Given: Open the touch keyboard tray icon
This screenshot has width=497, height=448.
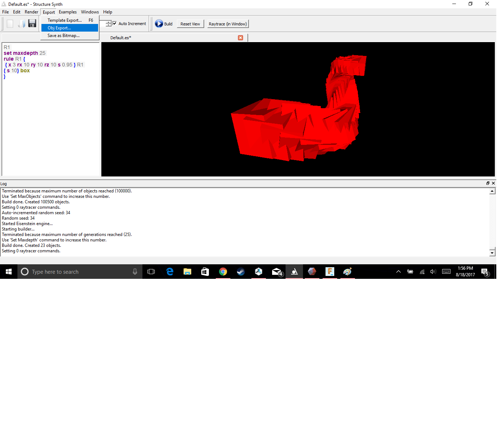Looking at the screenshot, I should 446,272.
